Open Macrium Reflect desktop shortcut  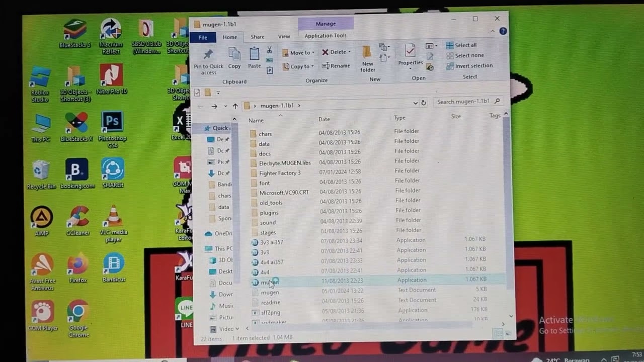(111, 36)
